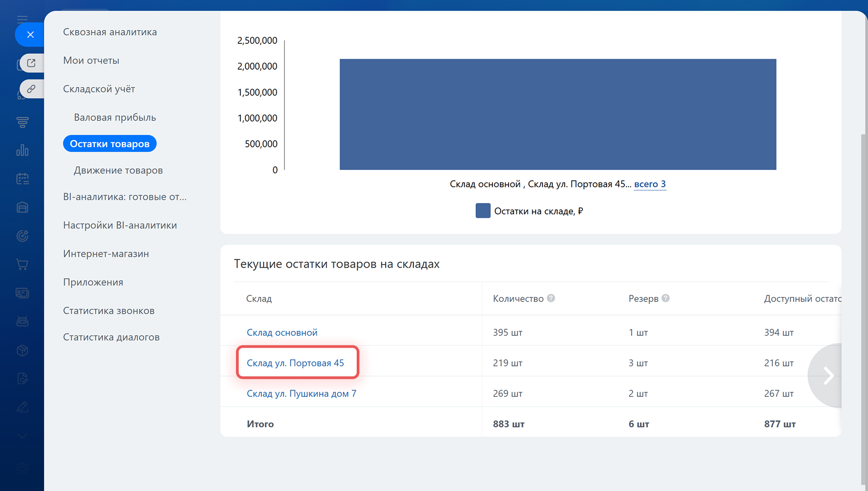Open panel in new window icon
Viewport: 868px width, 491px height.
[x=31, y=63]
